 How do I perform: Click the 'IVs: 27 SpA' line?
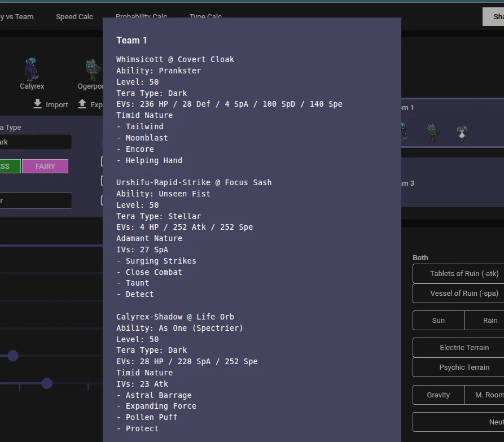tap(142, 250)
